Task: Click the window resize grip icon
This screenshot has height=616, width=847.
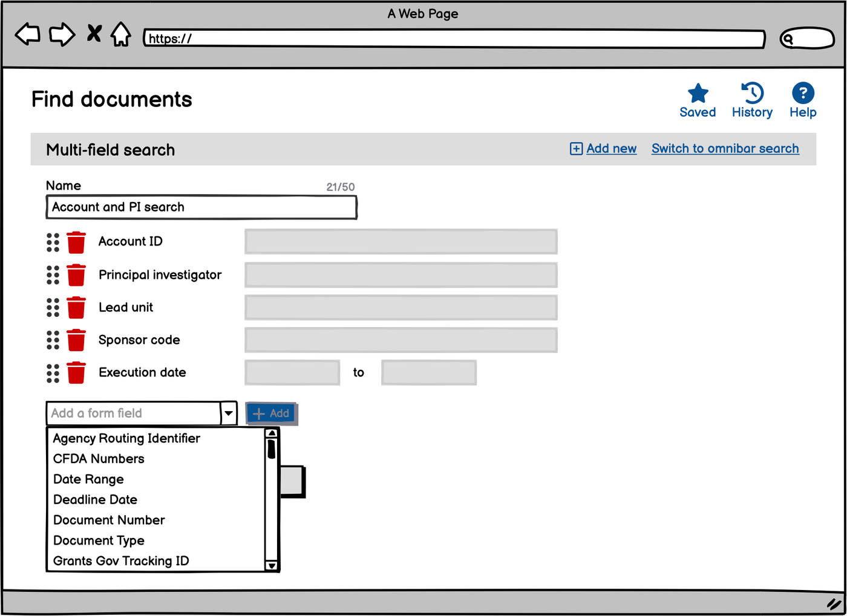Action: [834, 603]
